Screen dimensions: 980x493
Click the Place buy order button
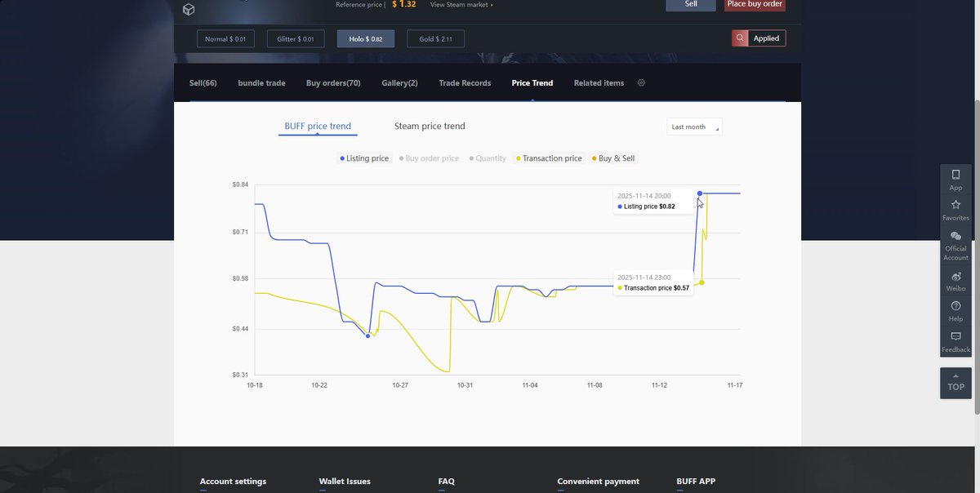click(x=755, y=5)
